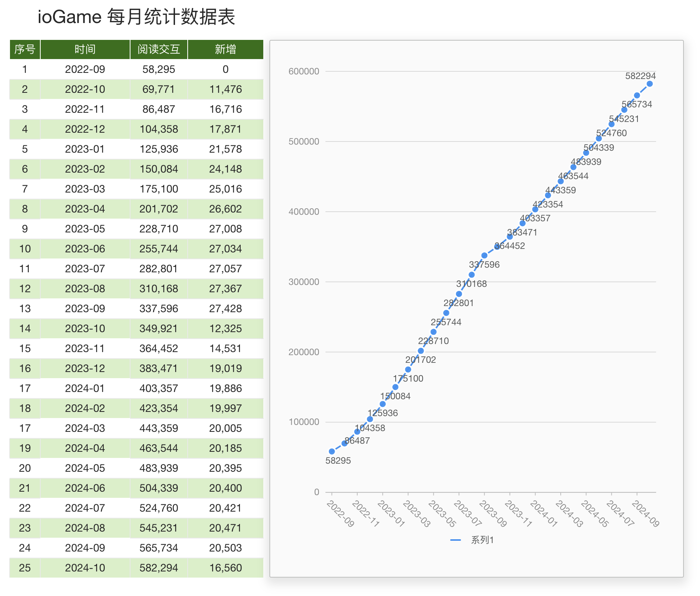
Task: Select table cell 383,471
Action: pyautogui.click(x=159, y=369)
